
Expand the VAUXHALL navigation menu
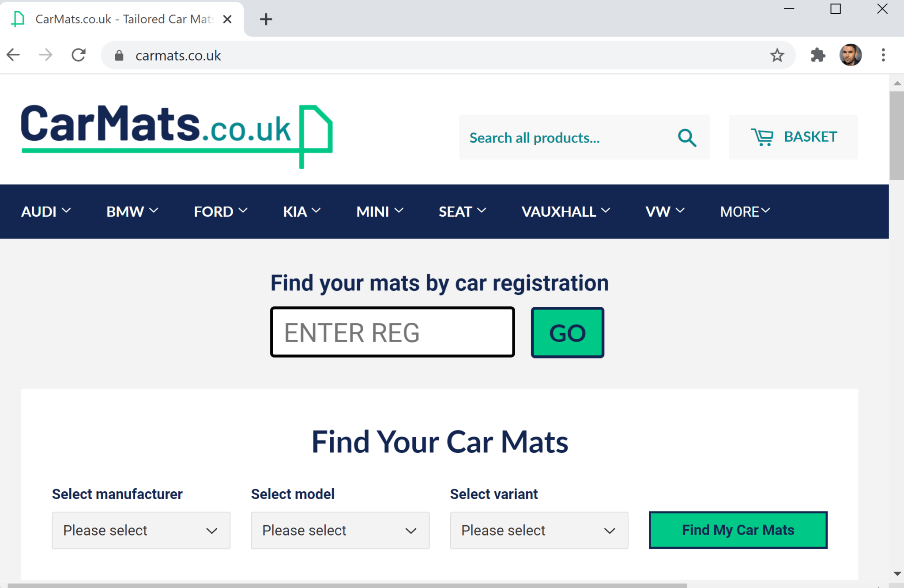[566, 211]
